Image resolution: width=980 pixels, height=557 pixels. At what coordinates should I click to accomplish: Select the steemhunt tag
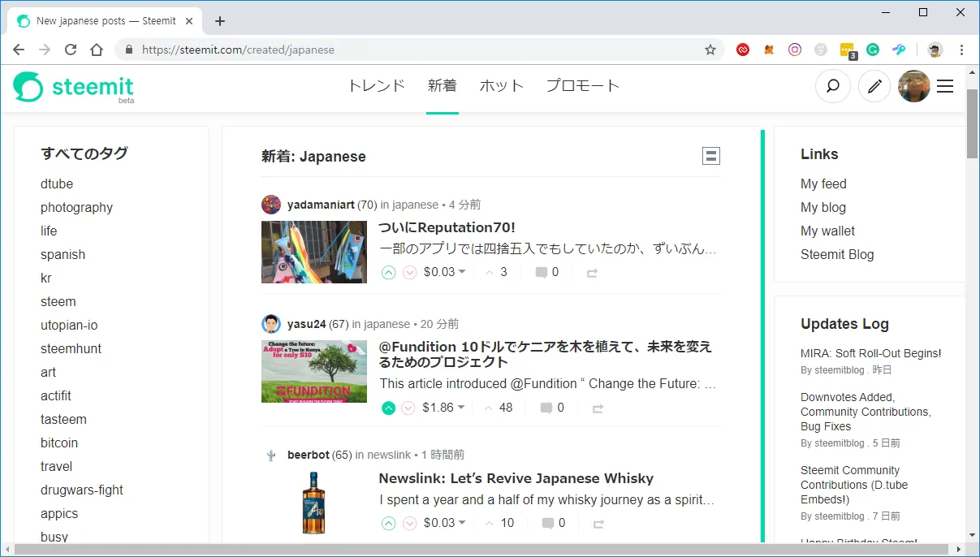pyautogui.click(x=71, y=348)
